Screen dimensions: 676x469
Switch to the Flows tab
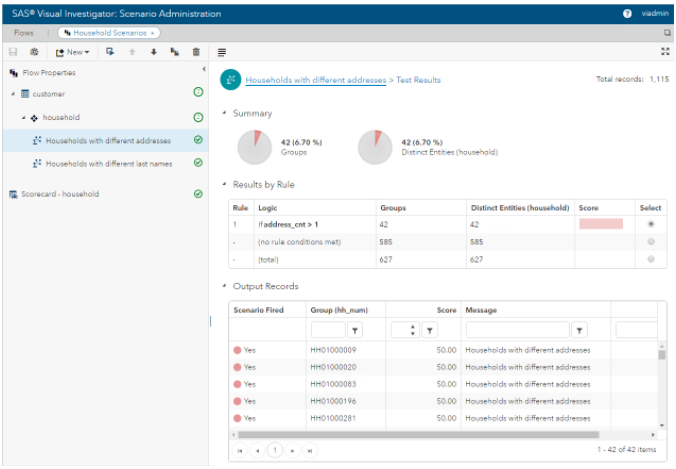click(23, 33)
